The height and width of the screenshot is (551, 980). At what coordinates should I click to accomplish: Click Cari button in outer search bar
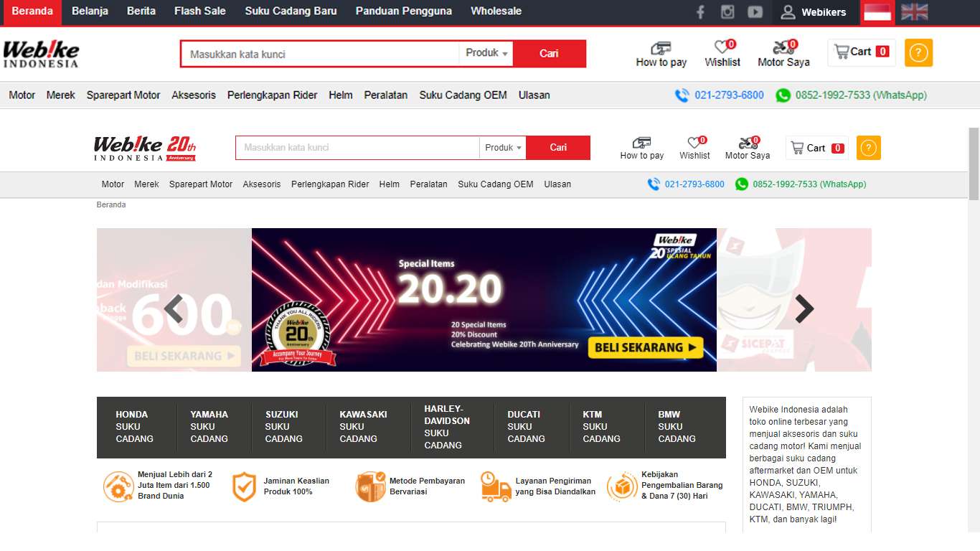(x=550, y=54)
